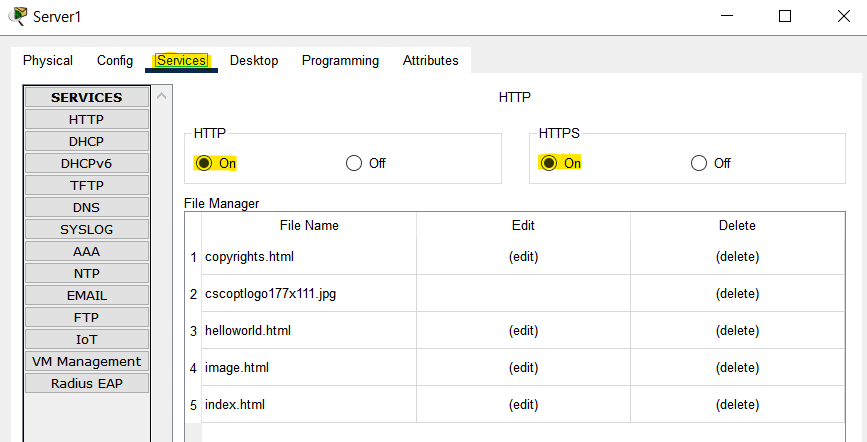Viewport: 867px width, 442px height.
Task: Select the VM Management service
Action: click(87, 361)
